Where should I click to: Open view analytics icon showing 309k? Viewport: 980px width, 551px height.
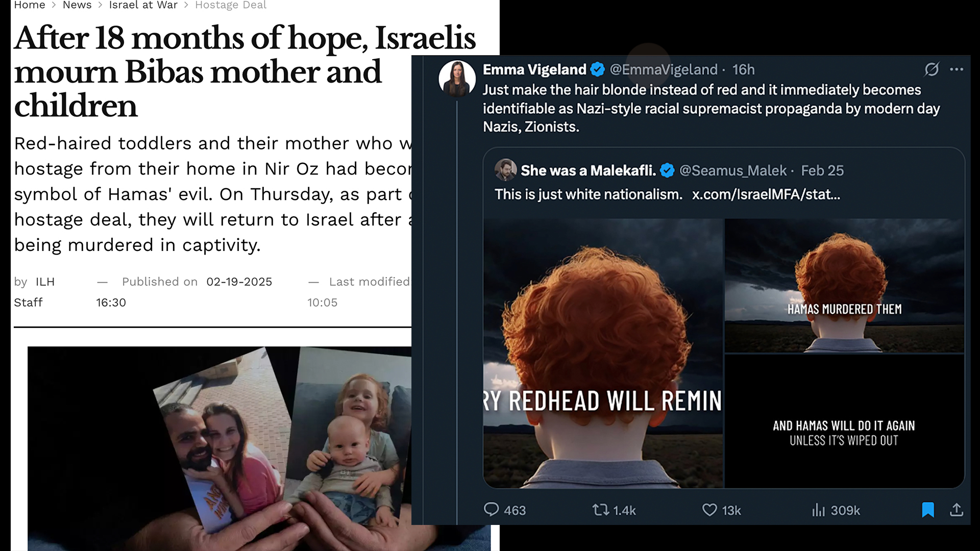point(818,509)
